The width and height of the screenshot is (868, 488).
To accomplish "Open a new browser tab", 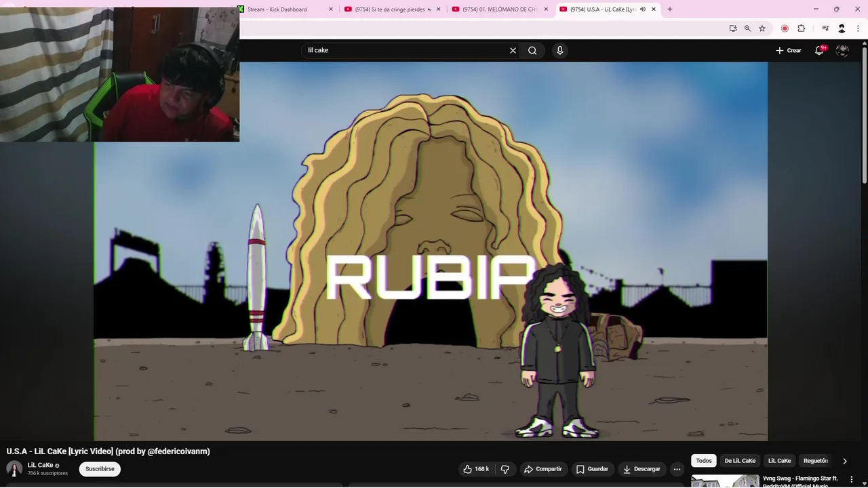I will (670, 9).
